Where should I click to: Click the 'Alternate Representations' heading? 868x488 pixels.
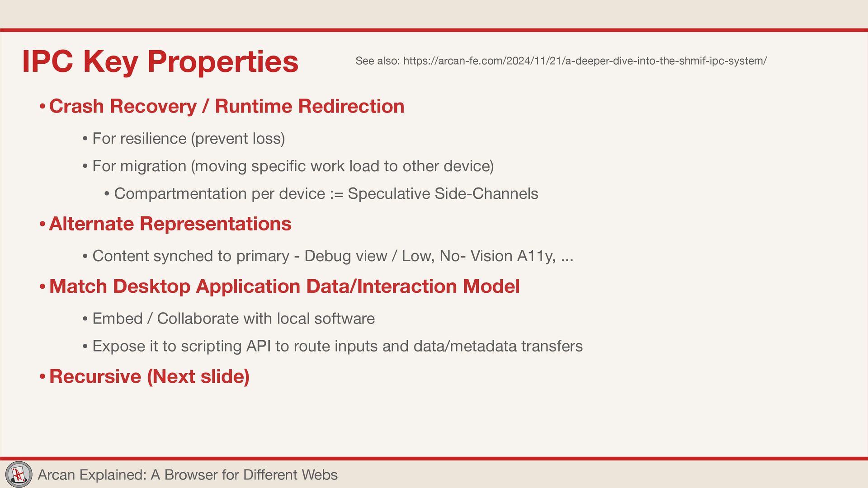170,224
